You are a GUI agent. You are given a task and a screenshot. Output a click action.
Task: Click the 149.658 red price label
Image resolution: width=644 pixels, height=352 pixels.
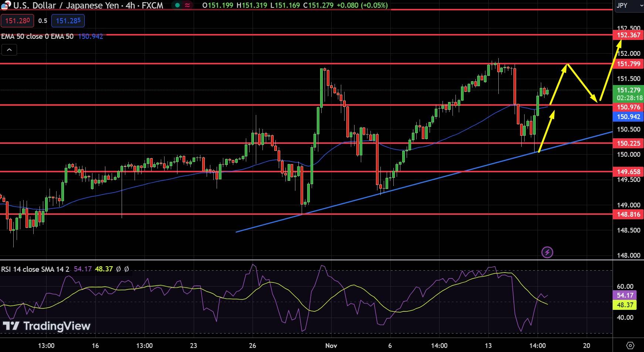(628, 172)
